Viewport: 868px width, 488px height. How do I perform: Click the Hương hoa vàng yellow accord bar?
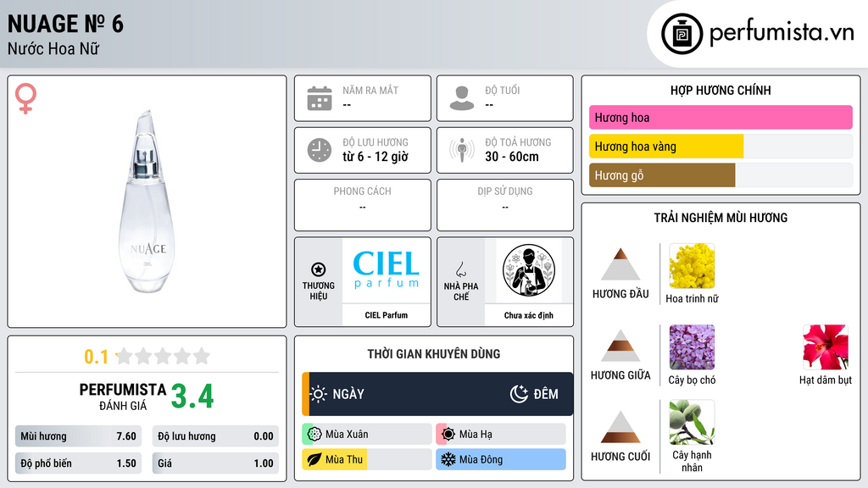click(x=721, y=146)
